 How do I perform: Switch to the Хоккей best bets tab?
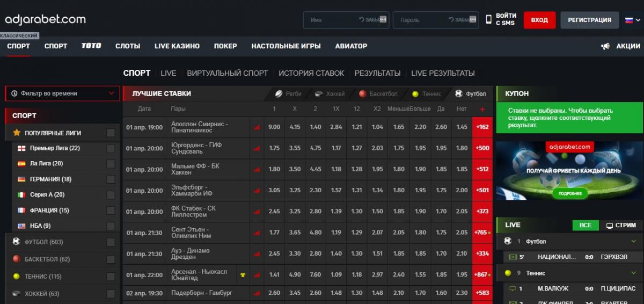[330, 93]
